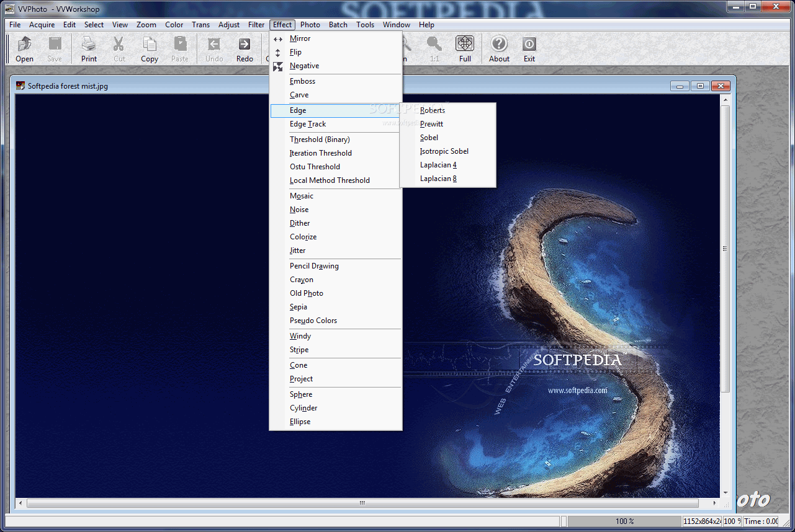The height and width of the screenshot is (532, 795).
Task: Select Threshold (Binary) effect
Action: coord(336,140)
